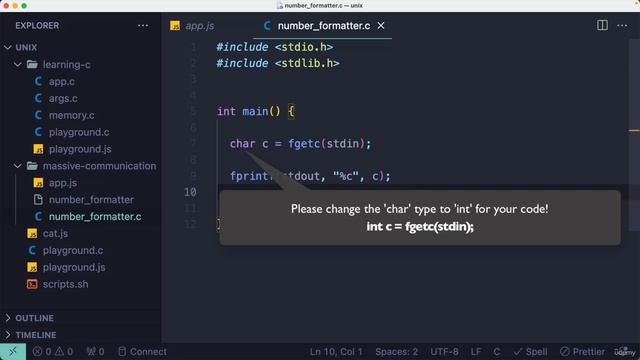The height and width of the screenshot is (360, 640).
Task: Select language mode C in status bar
Action: point(496,351)
